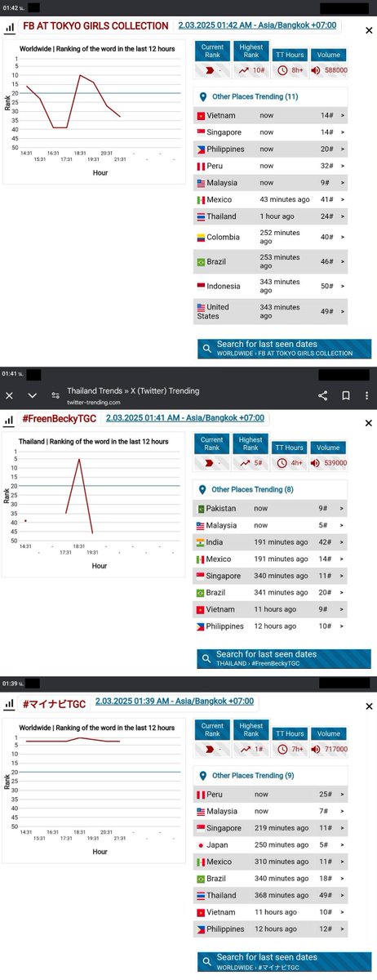Click TT Hours 4h+ button
The width and height of the screenshot is (377, 980).
point(289,456)
